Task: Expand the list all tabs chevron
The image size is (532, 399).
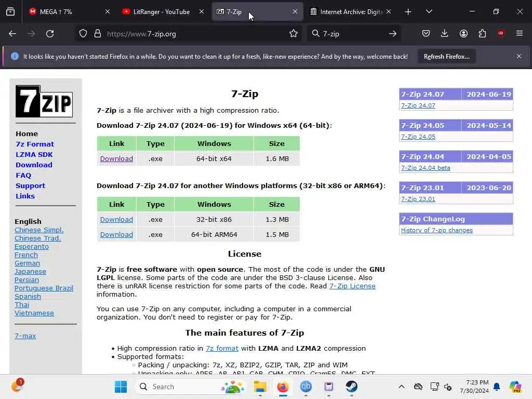Action: point(429,11)
